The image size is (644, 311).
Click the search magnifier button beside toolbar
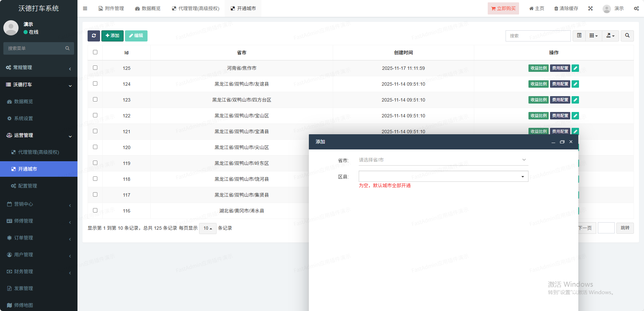tap(627, 36)
